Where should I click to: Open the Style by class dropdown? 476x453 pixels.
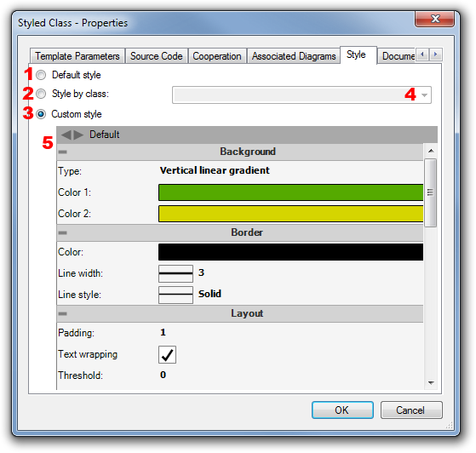click(x=301, y=95)
